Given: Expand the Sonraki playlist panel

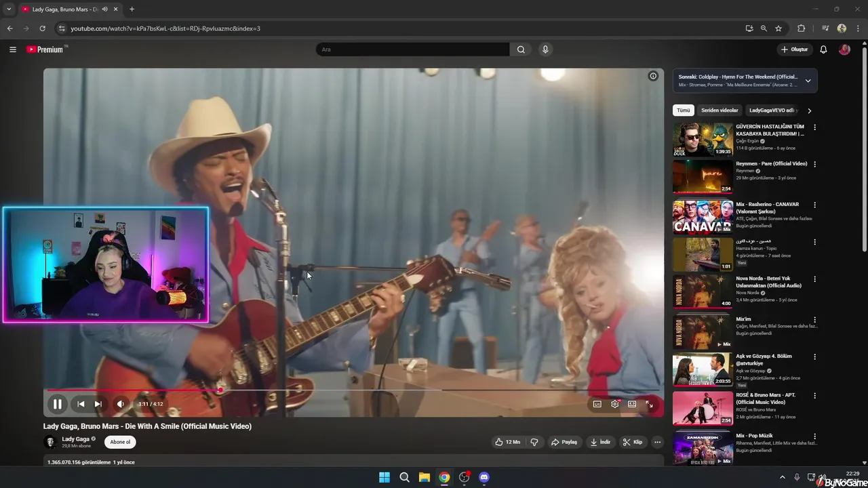Looking at the screenshot, I should [x=808, y=81].
